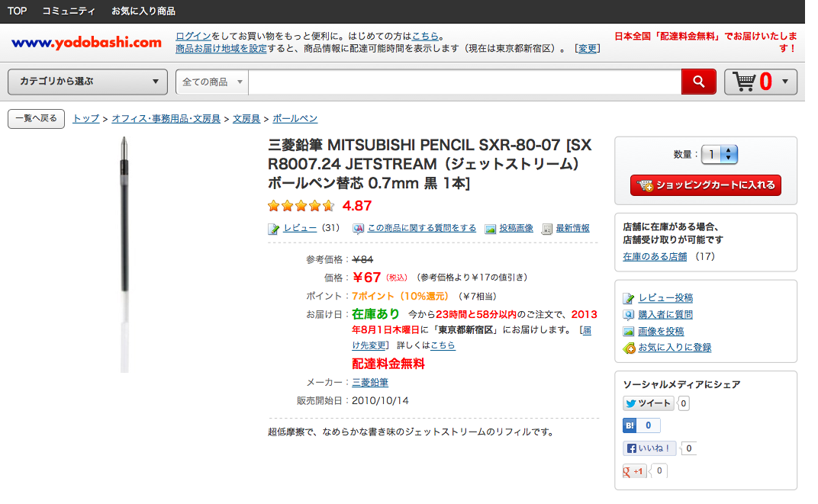The height and width of the screenshot is (504, 818).
Task: Click the ショッピングカートに入れる button
Action: (x=706, y=185)
